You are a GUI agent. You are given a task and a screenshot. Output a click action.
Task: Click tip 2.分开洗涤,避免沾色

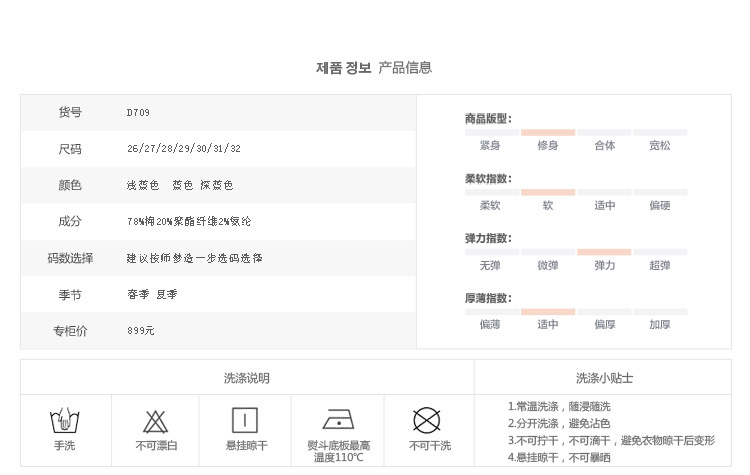point(559,423)
